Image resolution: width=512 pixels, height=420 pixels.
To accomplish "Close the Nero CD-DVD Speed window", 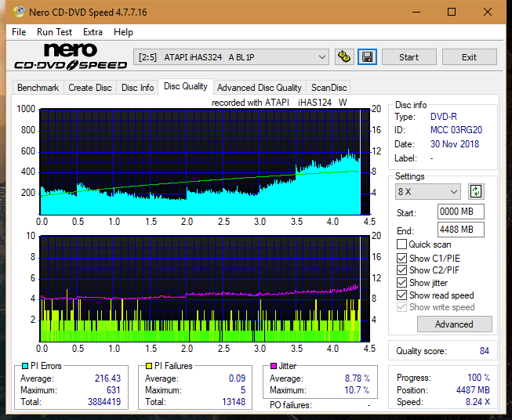I will (488, 12).
